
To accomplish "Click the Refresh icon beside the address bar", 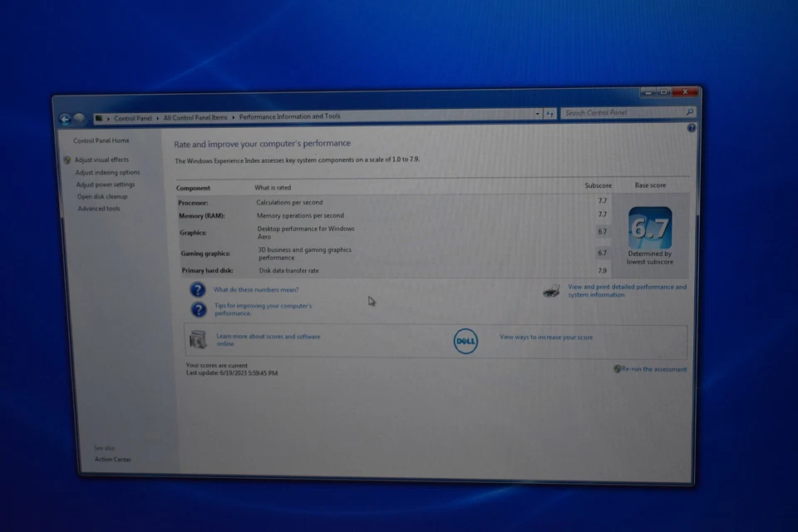I will [x=549, y=113].
